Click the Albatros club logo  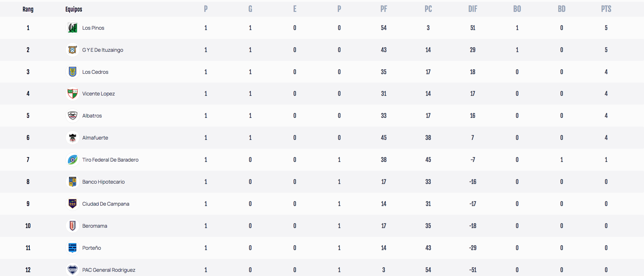pos(72,115)
